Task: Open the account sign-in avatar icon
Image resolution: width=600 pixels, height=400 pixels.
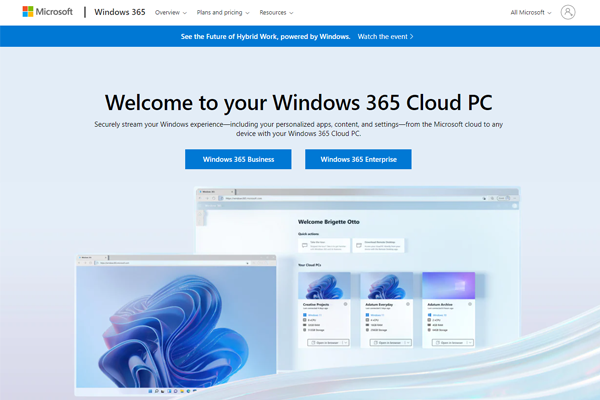Action: (x=568, y=12)
